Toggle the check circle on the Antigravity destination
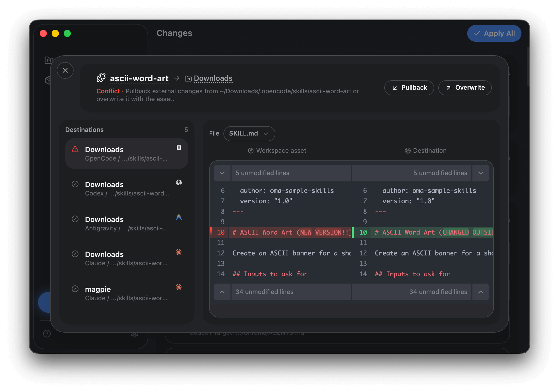This screenshot has height=392, width=559. pyautogui.click(x=75, y=219)
